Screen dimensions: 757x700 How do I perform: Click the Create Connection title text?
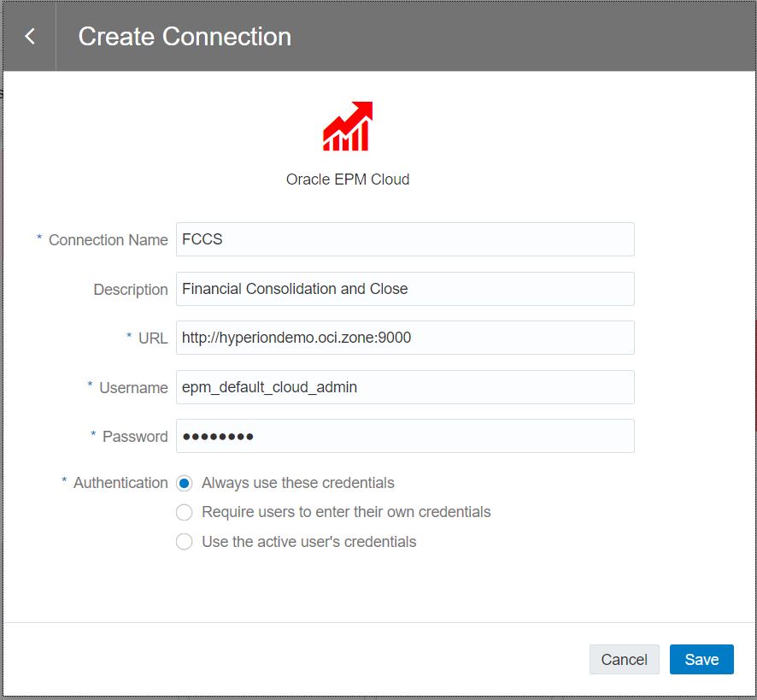tap(185, 37)
